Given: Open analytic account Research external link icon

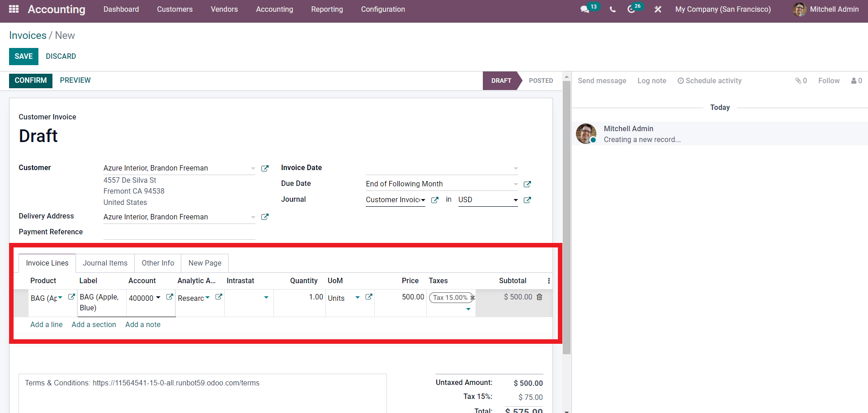Looking at the screenshot, I should pos(219,297).
